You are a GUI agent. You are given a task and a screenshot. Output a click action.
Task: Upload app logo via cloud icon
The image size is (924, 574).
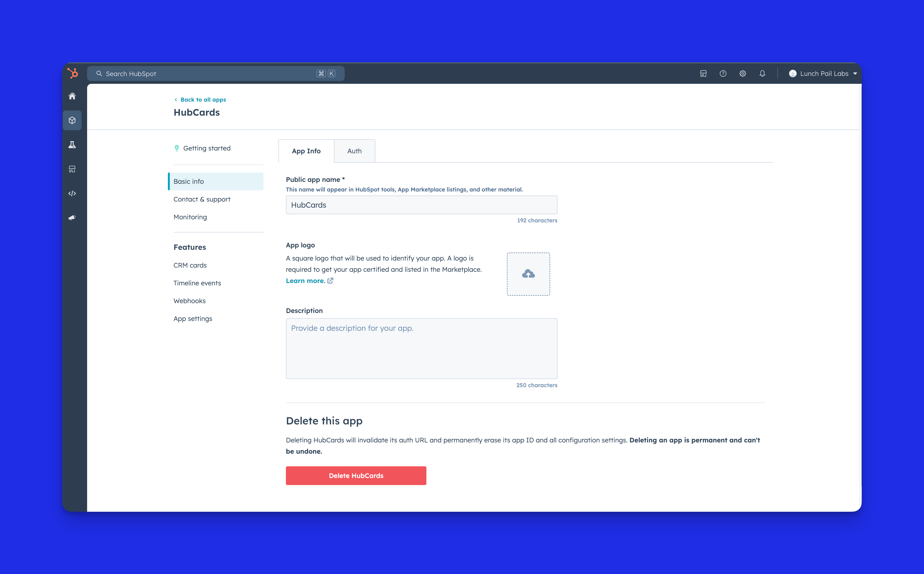pos(528,274)
